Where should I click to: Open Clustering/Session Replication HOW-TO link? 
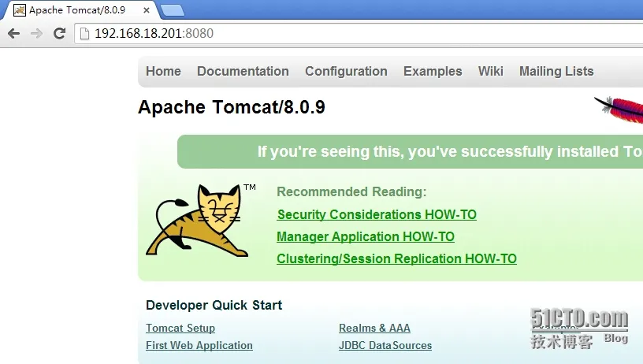[396, 258]
